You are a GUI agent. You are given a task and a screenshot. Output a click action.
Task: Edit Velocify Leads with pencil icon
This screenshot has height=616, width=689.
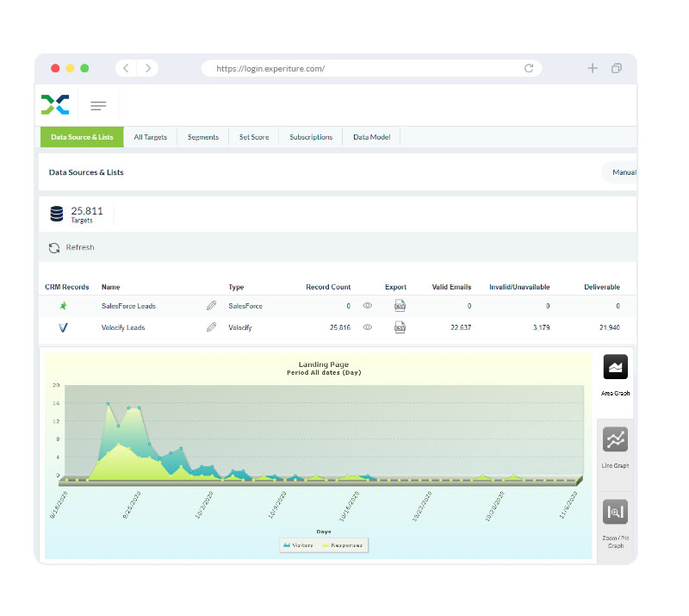[211, 327]
